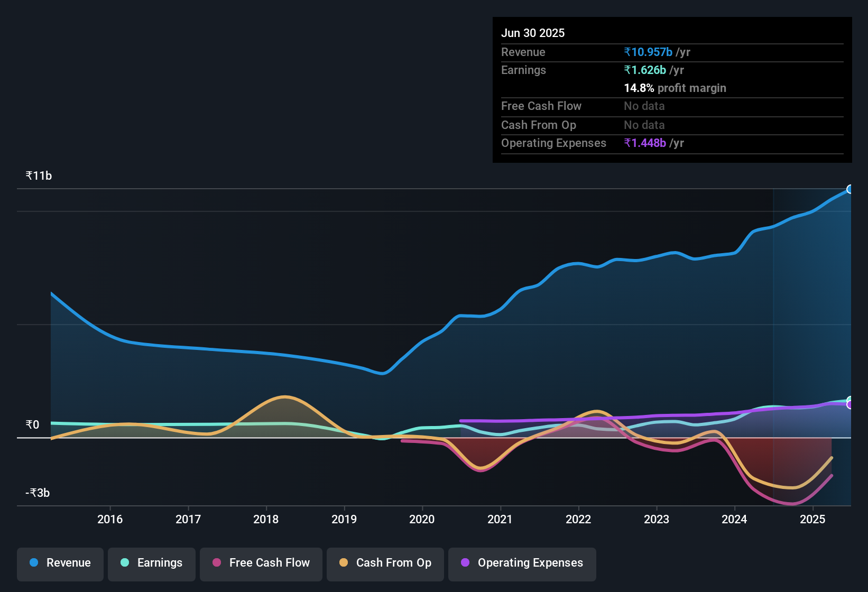Click the teal Earnings legend dot
Viewport: 868px width, 592px height.
point(125,563)
